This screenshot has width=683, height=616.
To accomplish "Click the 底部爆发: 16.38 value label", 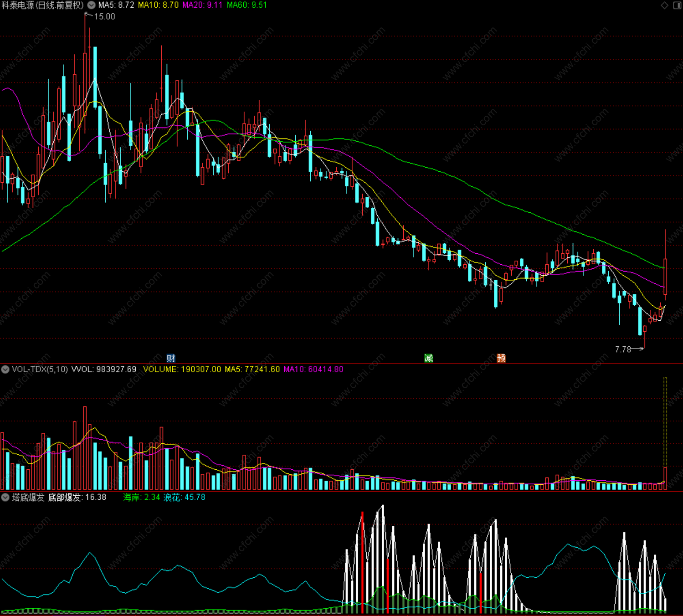I will (77, 498).
